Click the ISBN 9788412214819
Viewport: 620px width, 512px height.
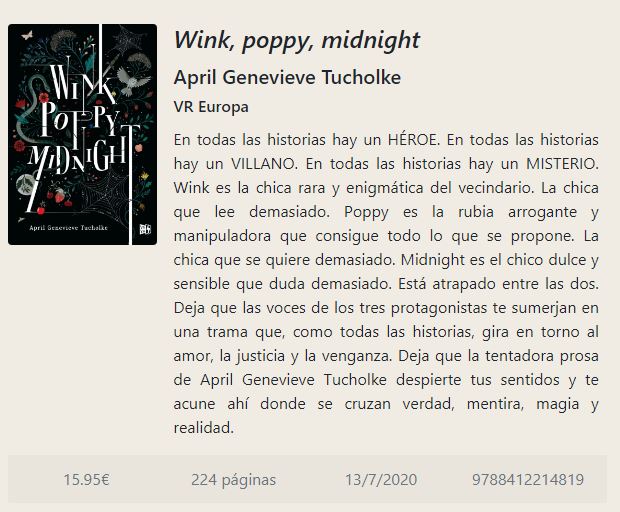click(x=528, y=480)
